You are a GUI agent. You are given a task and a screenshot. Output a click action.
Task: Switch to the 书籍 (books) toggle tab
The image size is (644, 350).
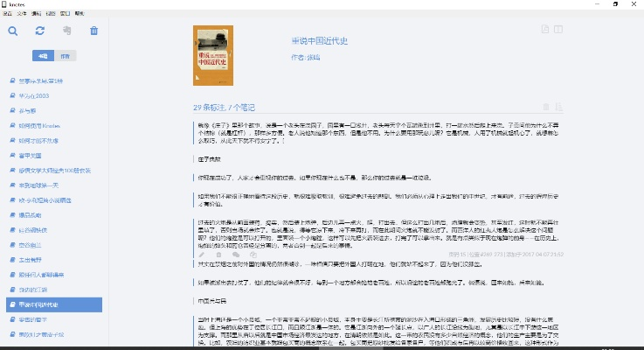[42, 56]
